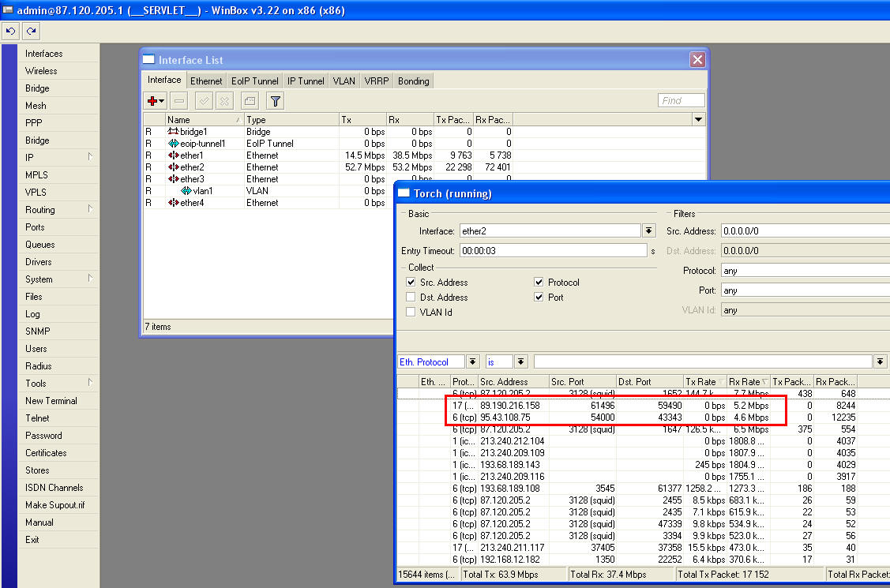Viewport: 890px width, 588px height.
Task: Click the enable checkmark icon in Interface List
Action: coord(204,101)
